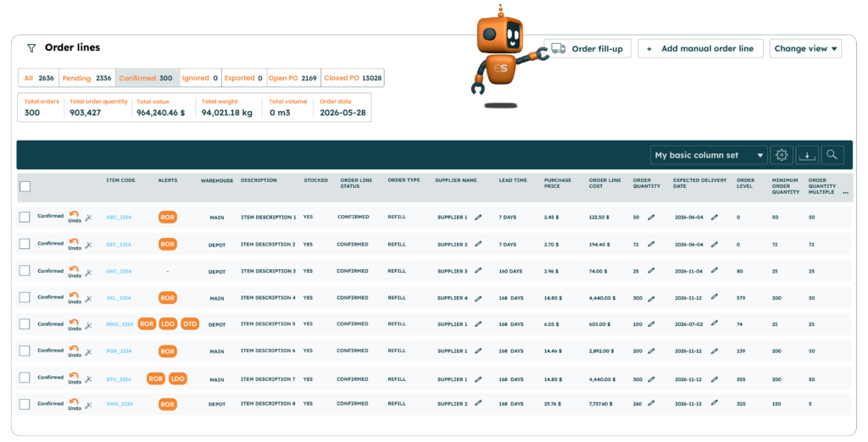Click LDO alert badge on MNO_1234 row
868x442 pixels.
(x=168, y=324)
